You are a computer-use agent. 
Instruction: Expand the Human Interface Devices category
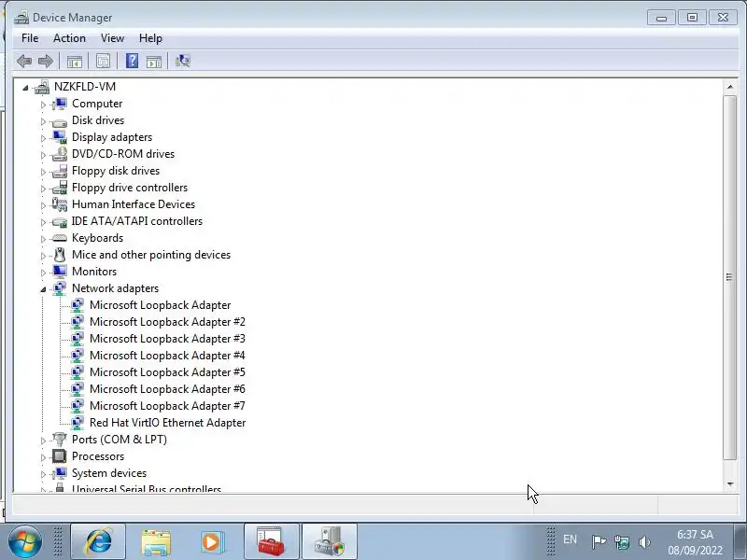(x=43, y=205)
